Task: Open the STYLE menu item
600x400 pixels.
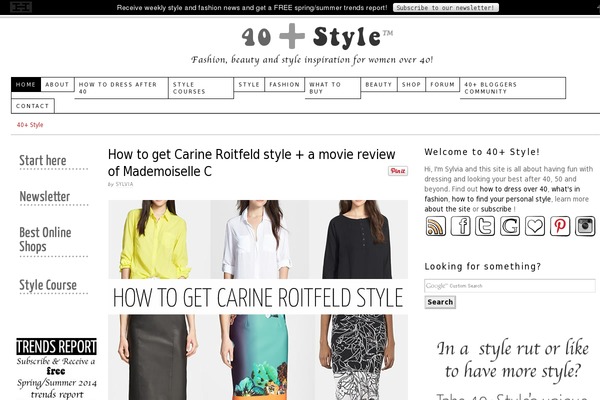Action: pyautogui.click(x=249, y=84)
